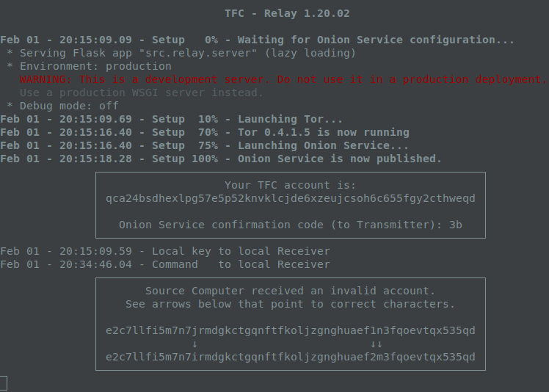549x392 pixels.
Task: Click the terminal cursor block at bottom left
Action: pyautogui.click(x=4, y=383)
